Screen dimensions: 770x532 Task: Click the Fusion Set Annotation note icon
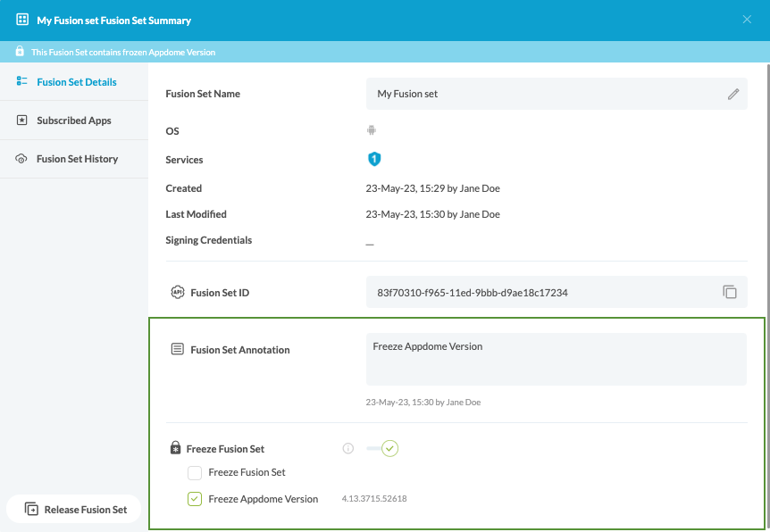178,349
